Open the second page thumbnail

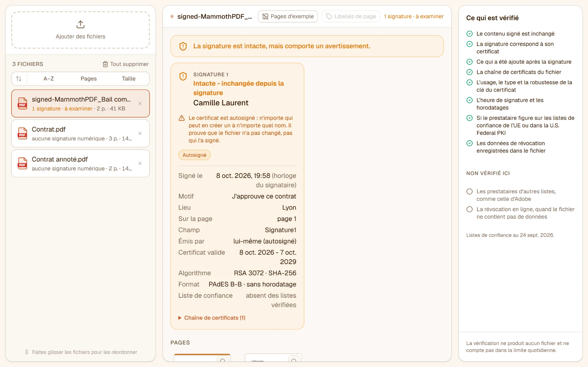point(273,358)
